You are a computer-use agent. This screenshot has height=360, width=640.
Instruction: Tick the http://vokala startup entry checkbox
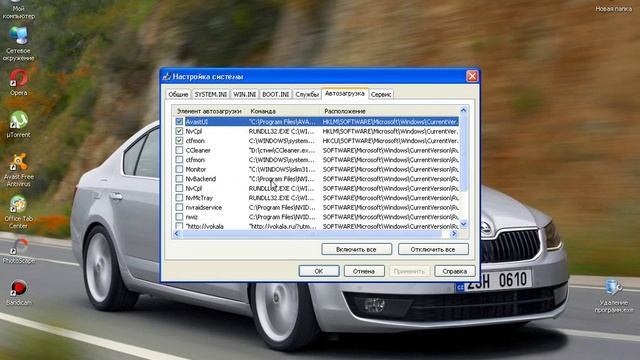point(179,226)
